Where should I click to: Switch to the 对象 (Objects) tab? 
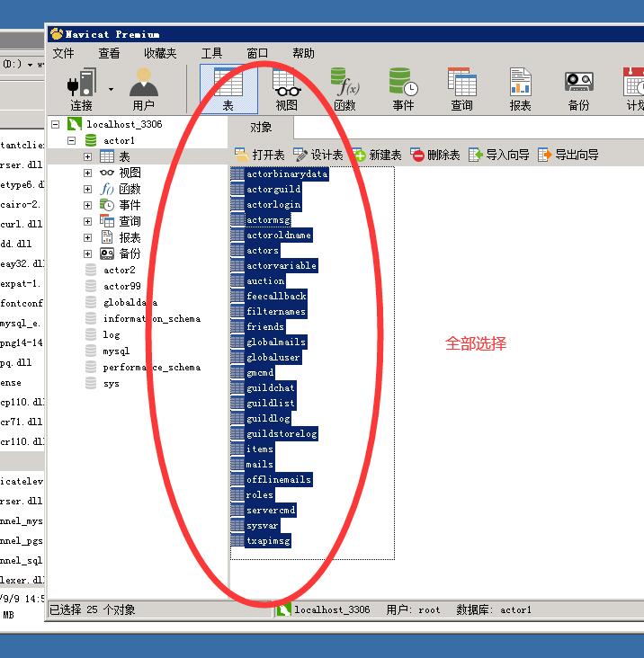[x=261, y=128]
